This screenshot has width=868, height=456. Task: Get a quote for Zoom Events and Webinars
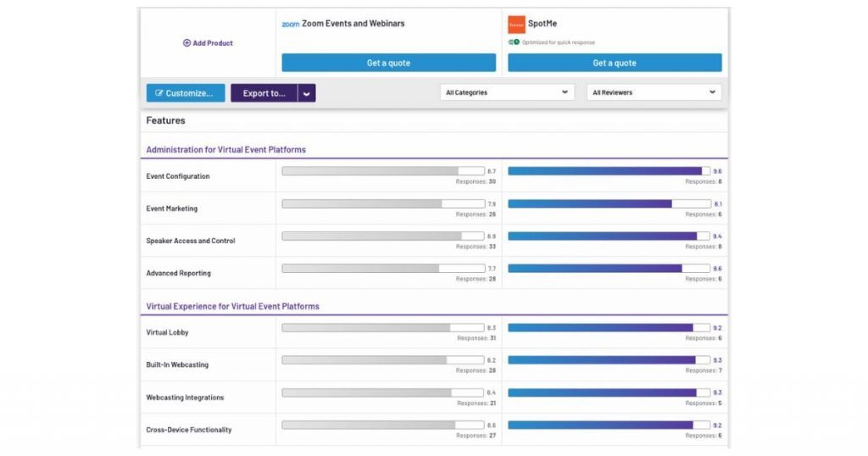click(x=388, y=63)
